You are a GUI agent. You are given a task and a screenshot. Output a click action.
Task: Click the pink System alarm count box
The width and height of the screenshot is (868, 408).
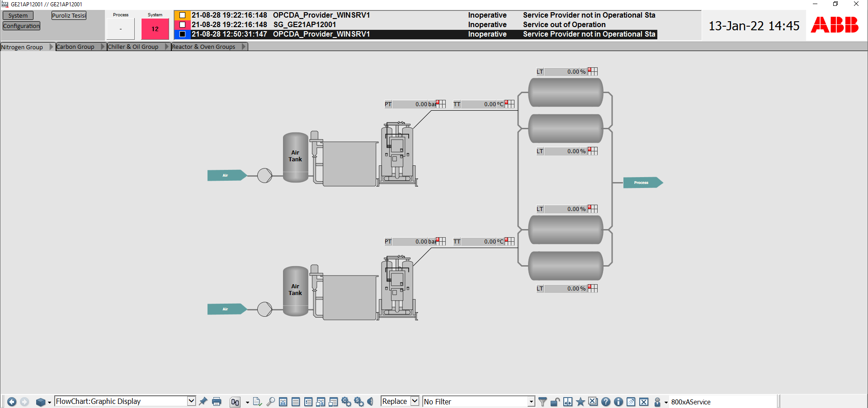[155, 29]
